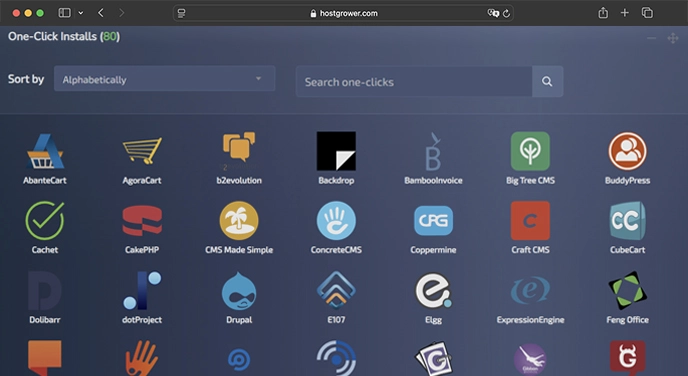Open the Safari share menu
Viewport: 688px width, 376px height.
[603, 13]
